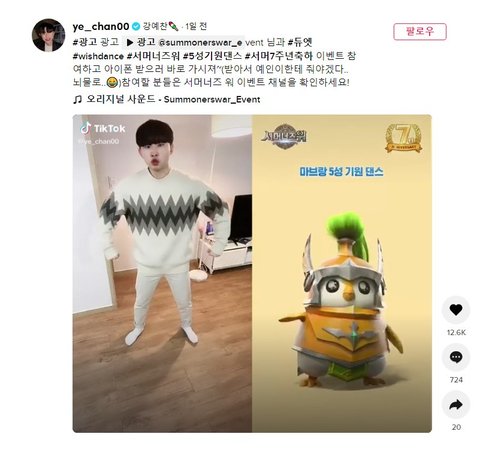This screenshot has height=452, width=480.
Task: Open the #wishdance hashtag
Action: pyautogui.click(x=98, y=56)
